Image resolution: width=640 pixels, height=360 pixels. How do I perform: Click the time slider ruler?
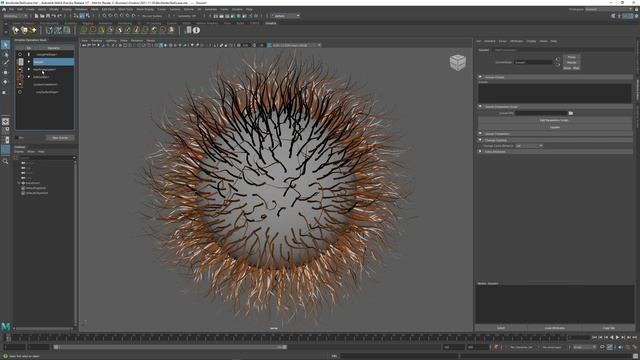pyautogui.click(x=289, y=338)
